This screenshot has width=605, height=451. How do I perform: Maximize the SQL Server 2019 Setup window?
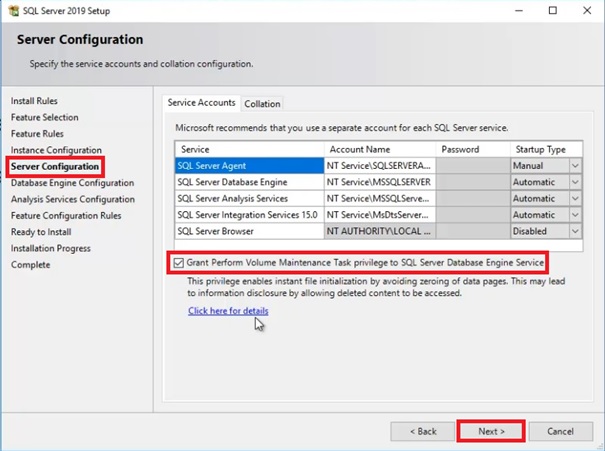[x=553, y=10]
